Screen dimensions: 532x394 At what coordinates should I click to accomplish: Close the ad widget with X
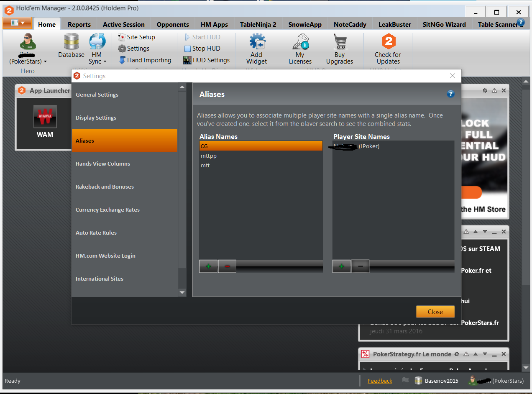(x=504, y=90)
